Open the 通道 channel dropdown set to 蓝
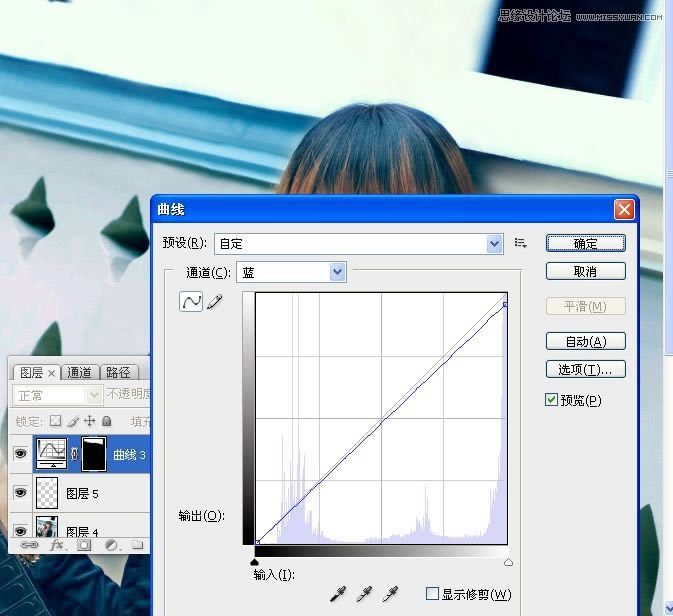This screenshot has height=616, width=673. click(x=337, y=272)
